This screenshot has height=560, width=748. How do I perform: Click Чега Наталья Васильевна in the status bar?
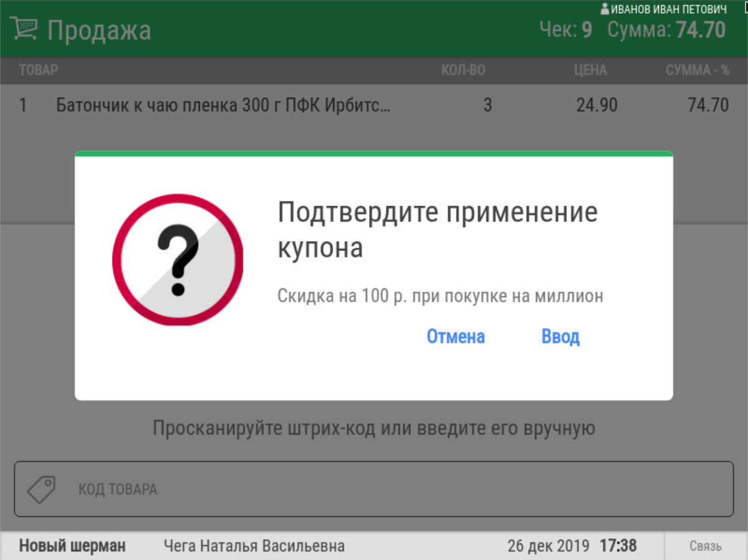point(254,546)
